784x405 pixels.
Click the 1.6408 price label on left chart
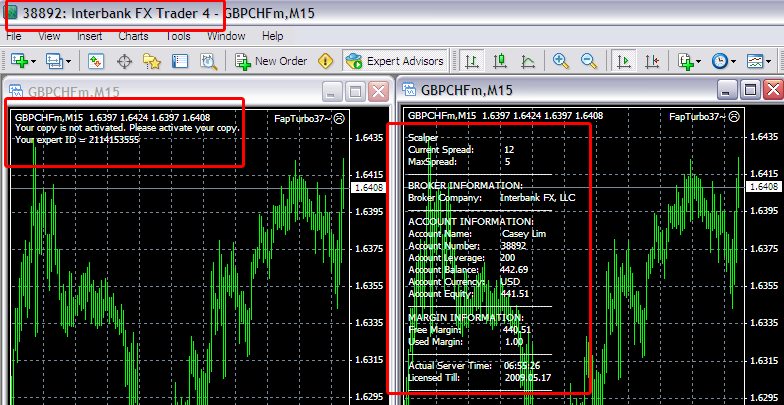pos(370,188)
